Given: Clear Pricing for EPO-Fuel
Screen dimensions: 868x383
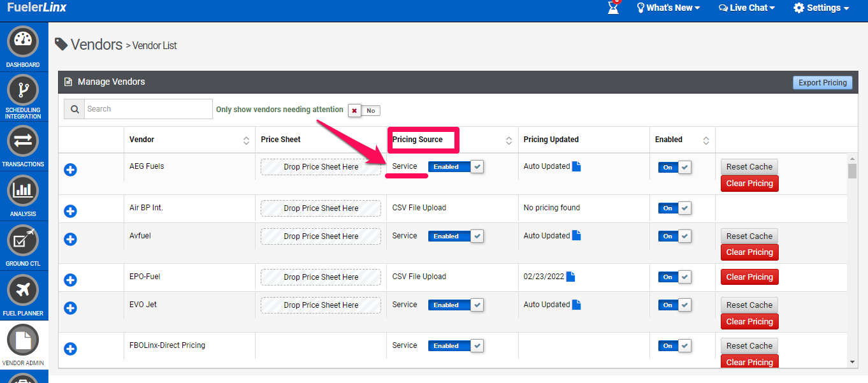Looking at the screenshot, I should (x=749, y=277).
